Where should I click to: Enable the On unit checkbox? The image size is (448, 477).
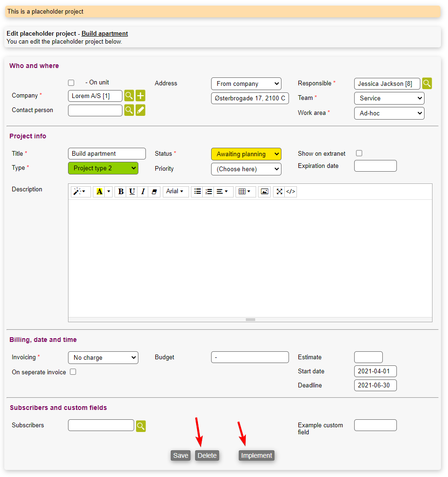[71, 83]
